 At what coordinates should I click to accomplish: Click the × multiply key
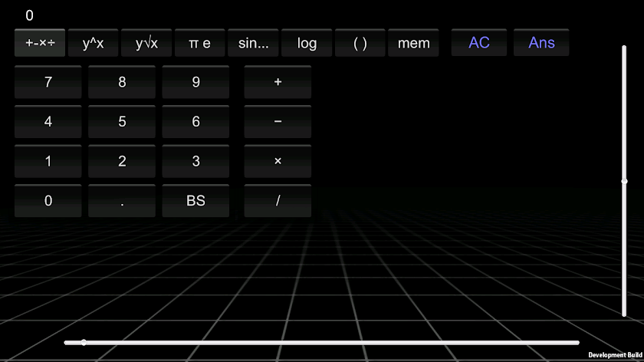[x=278, y=161]
